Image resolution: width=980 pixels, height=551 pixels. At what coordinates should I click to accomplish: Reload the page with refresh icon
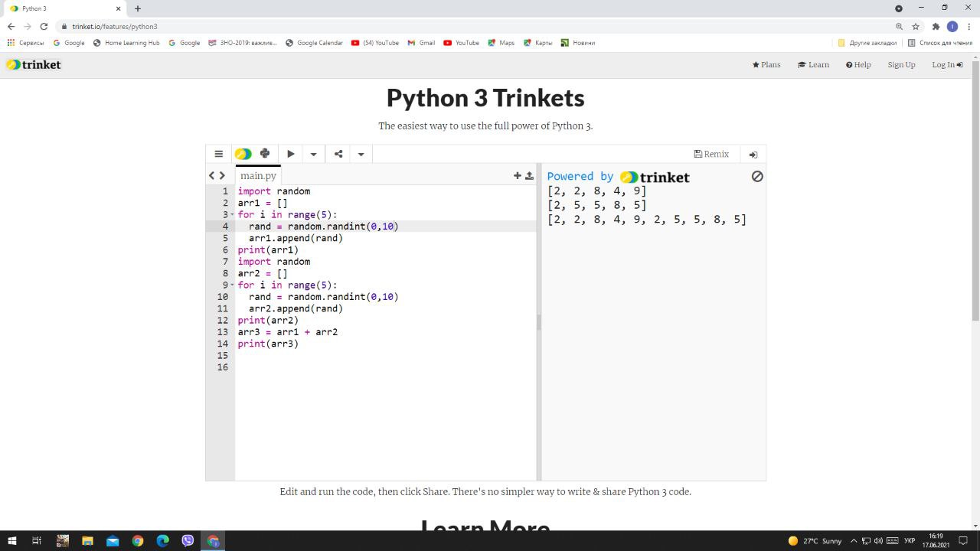click(x=44, y=26)
